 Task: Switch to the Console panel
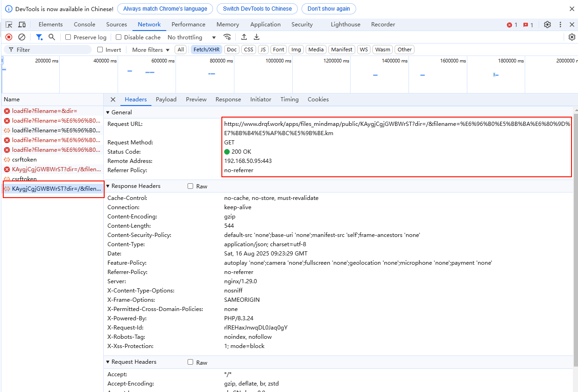click(84, 25)
